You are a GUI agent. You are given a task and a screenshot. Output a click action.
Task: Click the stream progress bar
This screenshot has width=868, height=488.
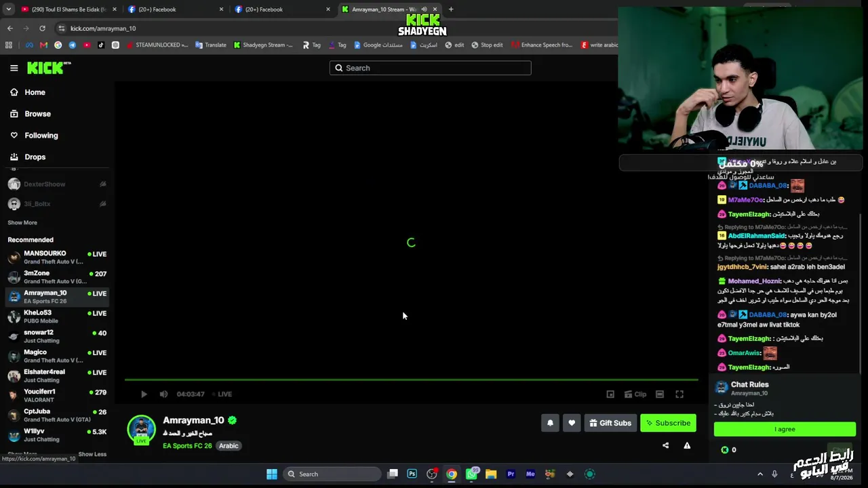click(411, 380)
